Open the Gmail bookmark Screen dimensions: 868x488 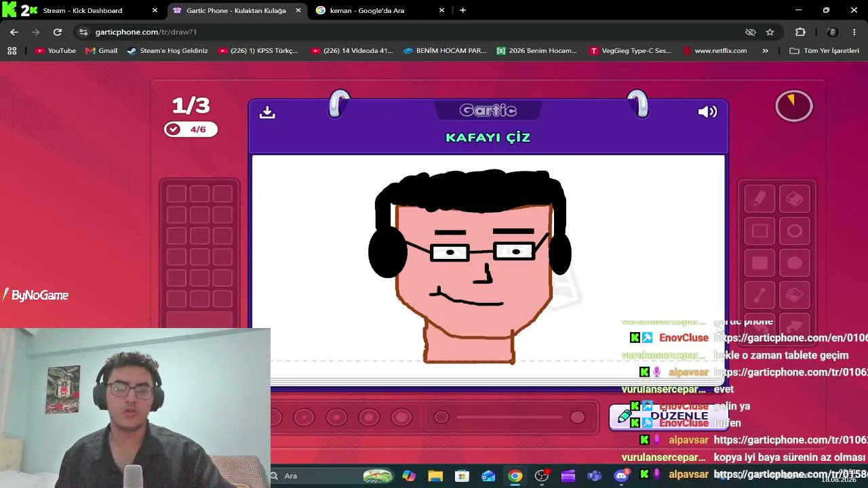pos(101,51)
